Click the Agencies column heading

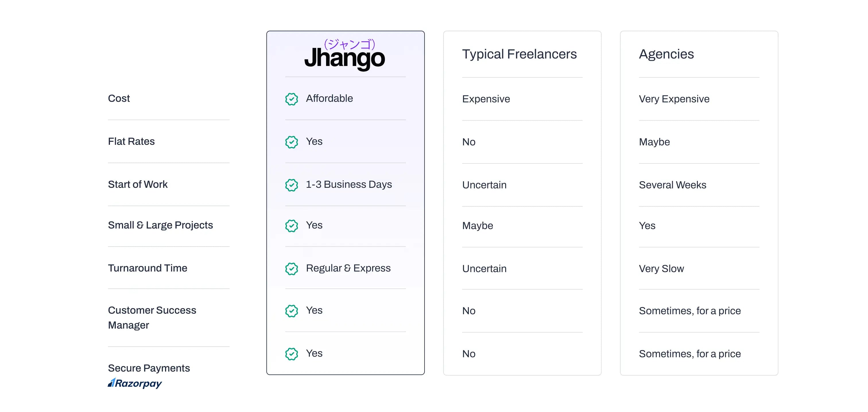click(x=666, y=54)
